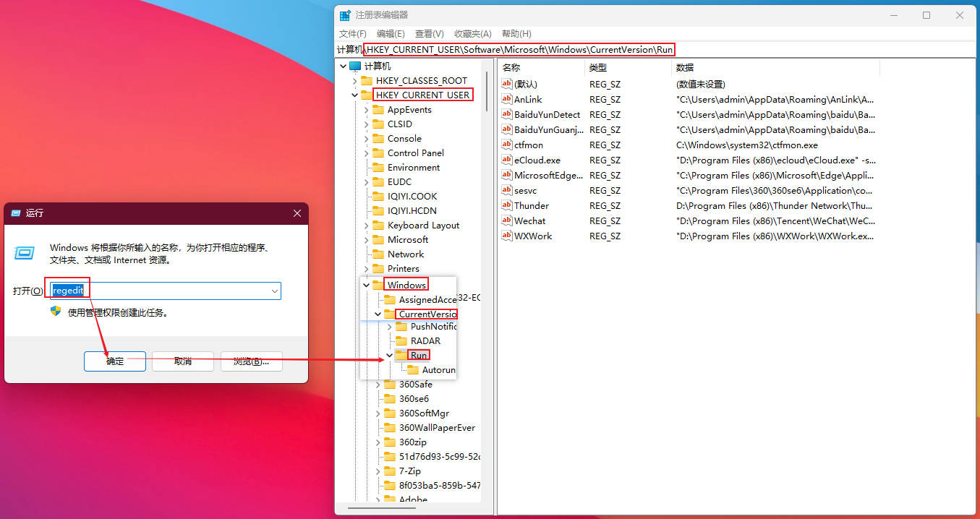Click the Registry Editor title bar icon
Image resolution: width=980 pixels, height=519 pixels.
[x=345, y=15]
